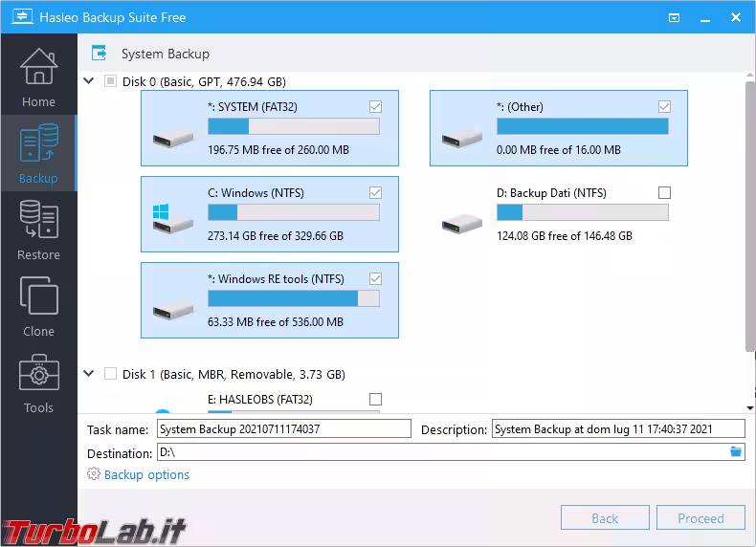The height and width of the screenshot is (547, 756).
Task: Check the E: HASLEOBS (FAT32) checkbox
Action: (375, 399)
